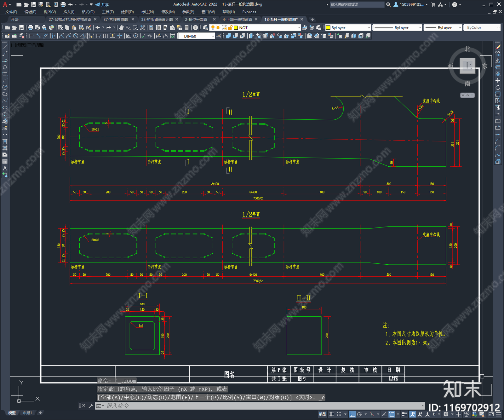
Task: Click the Print preview icon
Action: coord(37,28)
